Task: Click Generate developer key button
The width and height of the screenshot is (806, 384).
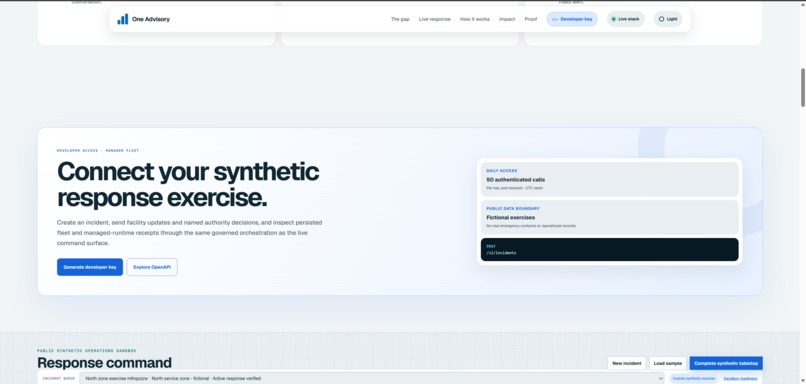Action: pos(90,267)
